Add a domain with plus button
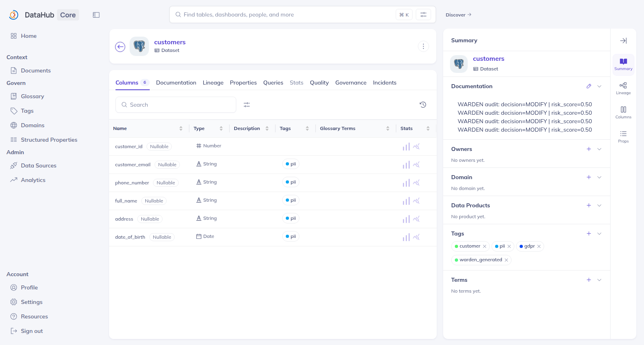 point(589,177)
